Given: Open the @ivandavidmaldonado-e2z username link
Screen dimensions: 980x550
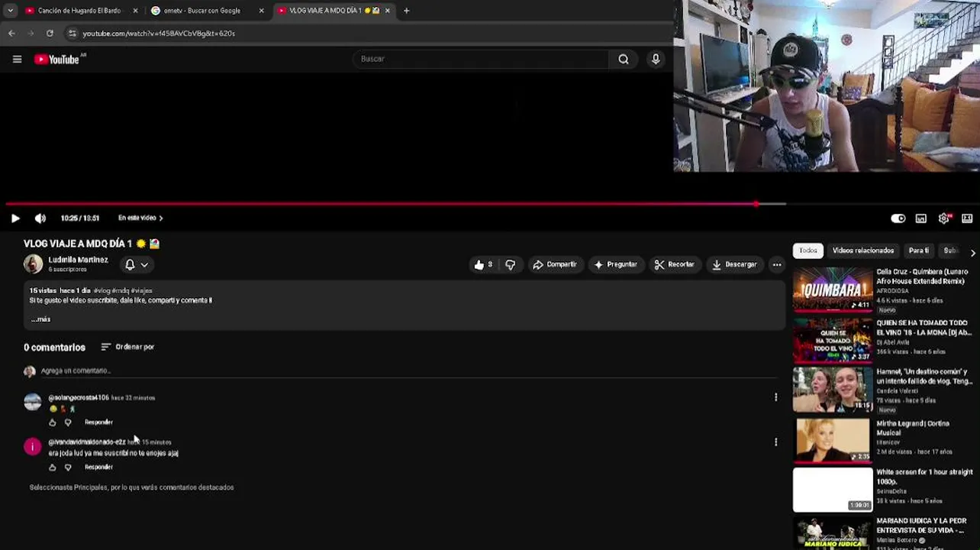Looking at the screenshot, I should point(87,442).
